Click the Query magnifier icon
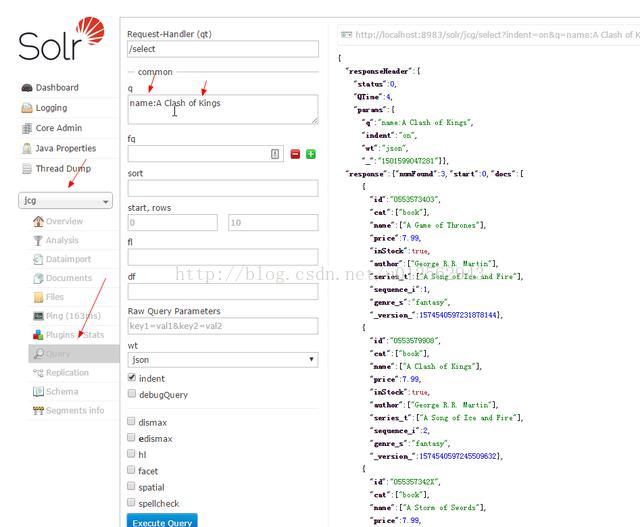 (39, 354)
